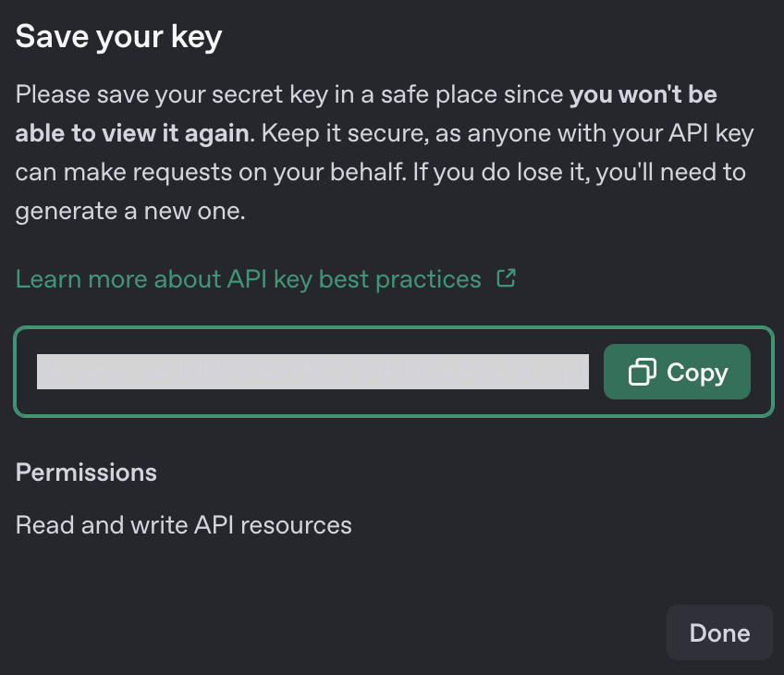784x675 pixels.
Task: Click the overlapping-squares copy icon
Action: (642, 372)
